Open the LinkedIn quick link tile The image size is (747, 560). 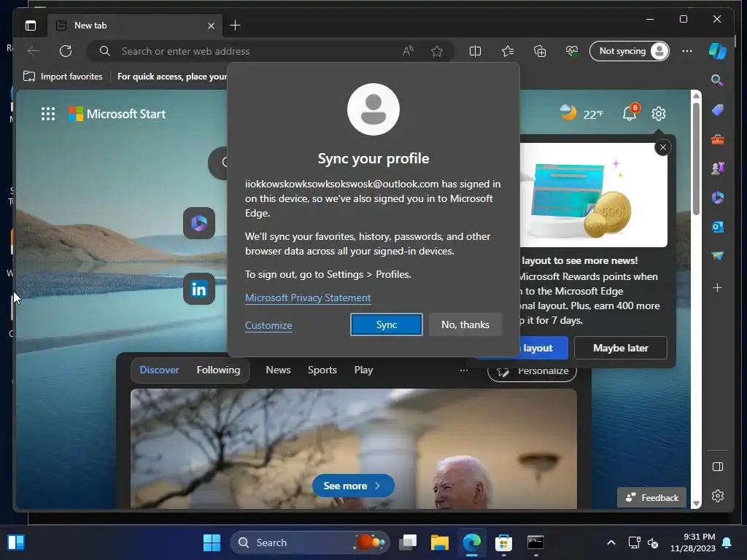pyautogui.click(x=199, y=289)
